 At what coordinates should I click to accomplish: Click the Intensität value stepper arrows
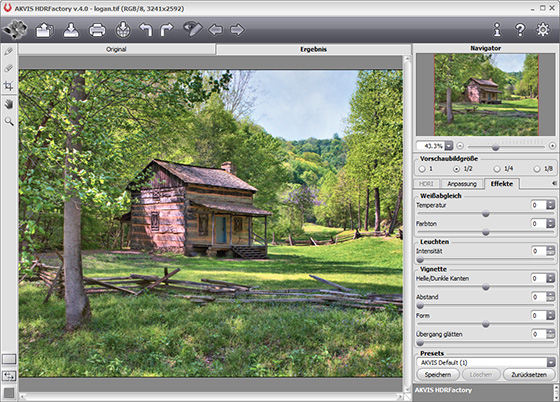[550, 251]
